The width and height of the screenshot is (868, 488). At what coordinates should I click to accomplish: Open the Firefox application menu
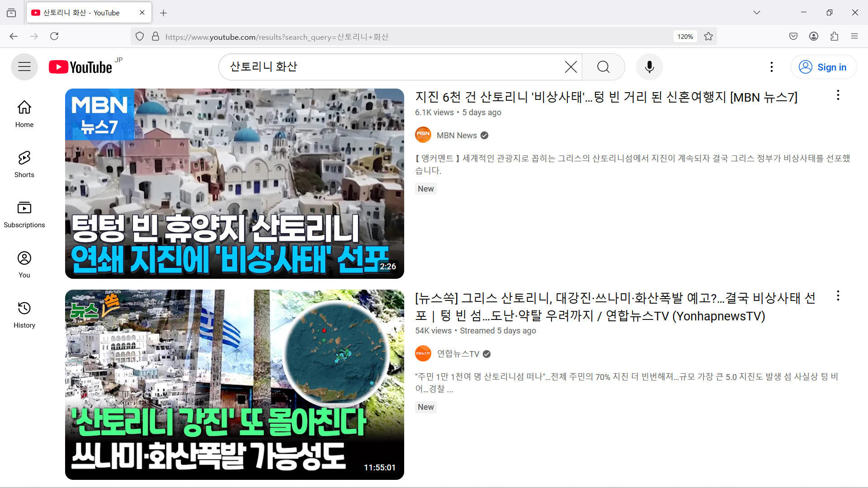coord(854,36)
